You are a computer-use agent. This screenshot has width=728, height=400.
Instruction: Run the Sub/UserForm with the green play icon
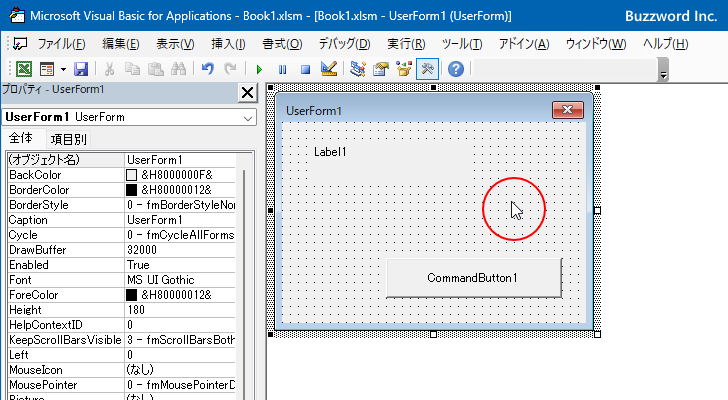point(259,70)
